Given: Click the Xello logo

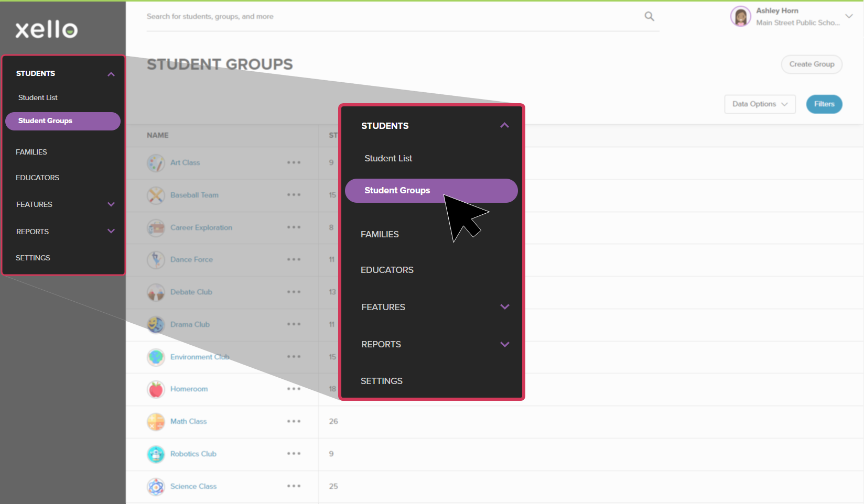Looking at the screenshot, I should coord(46,29).
